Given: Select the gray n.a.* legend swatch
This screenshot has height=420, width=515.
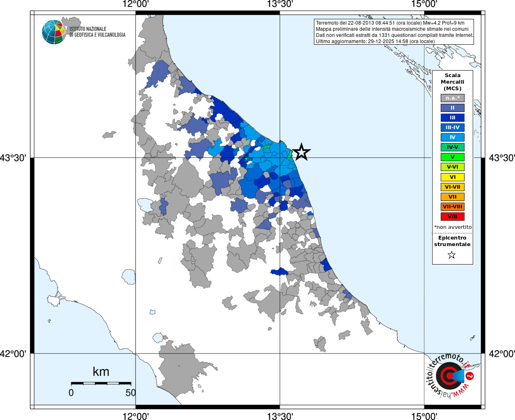Looking at the screenshot, I should pos(453,98).
